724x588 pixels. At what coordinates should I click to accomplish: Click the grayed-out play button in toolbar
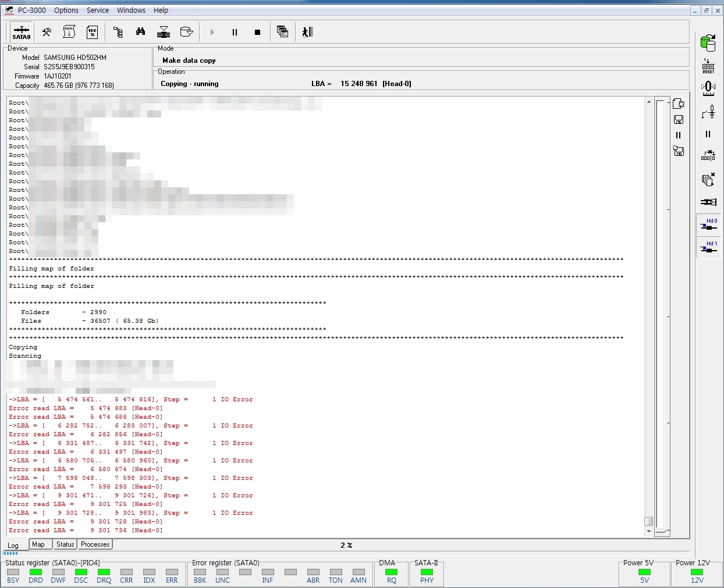click(x=212, y=32)
